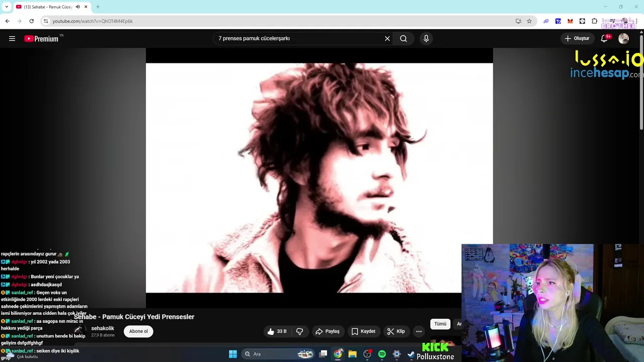Open Steam from the taskbar
Viewport: 644px width, 362px height.
pyautogui.click(x=411, y=354)
